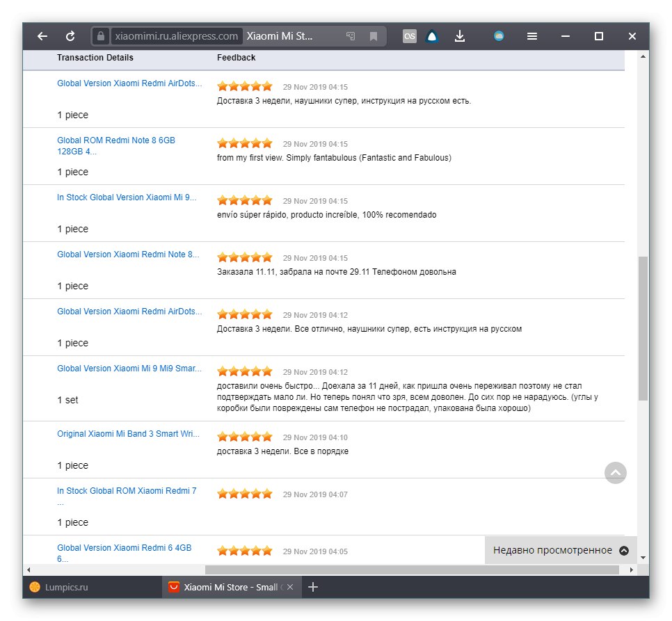Open the browser hamburger menu
Image resolution: width=672 pixels, height=621 pixels.
coord(532,36)
